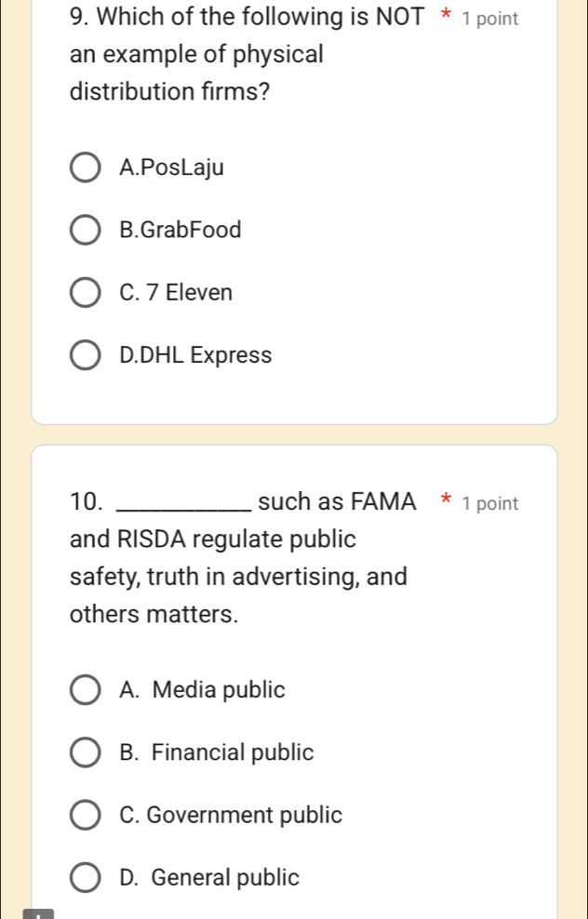Click the 'A.PosLaju' answer label text
Image resolution: width=588 pixels, height=919 pixels.
pos(172,168)
